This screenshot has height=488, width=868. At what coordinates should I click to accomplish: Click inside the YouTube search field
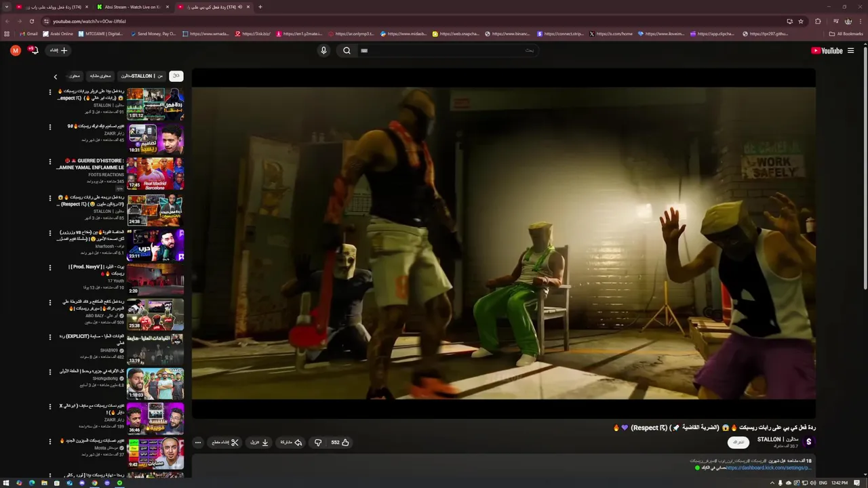coord(448,50)
